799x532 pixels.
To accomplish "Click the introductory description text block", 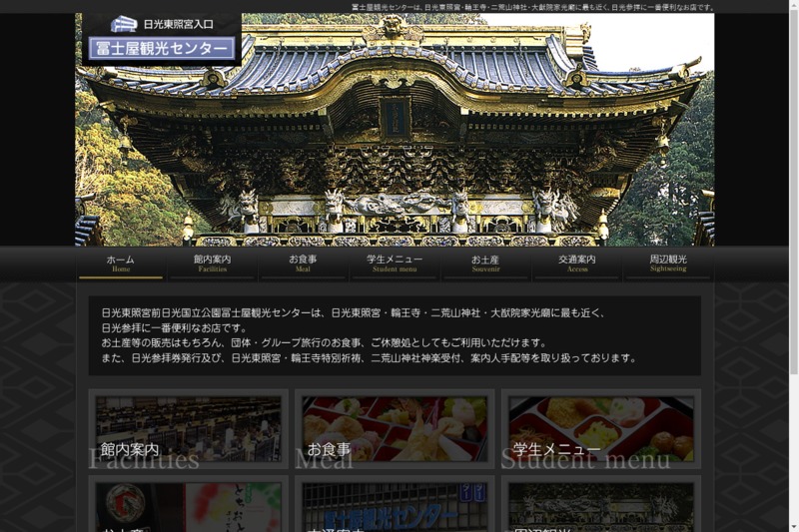I will coord(395,335).
